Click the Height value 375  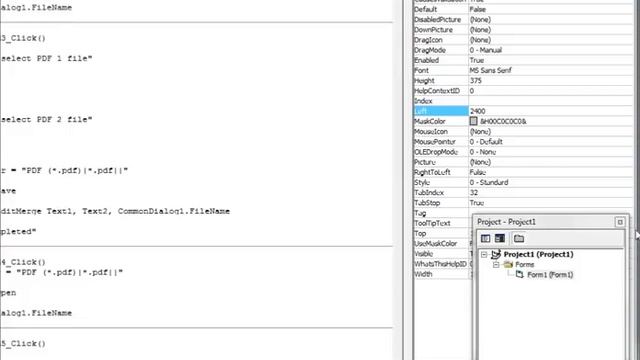point(476,80)
